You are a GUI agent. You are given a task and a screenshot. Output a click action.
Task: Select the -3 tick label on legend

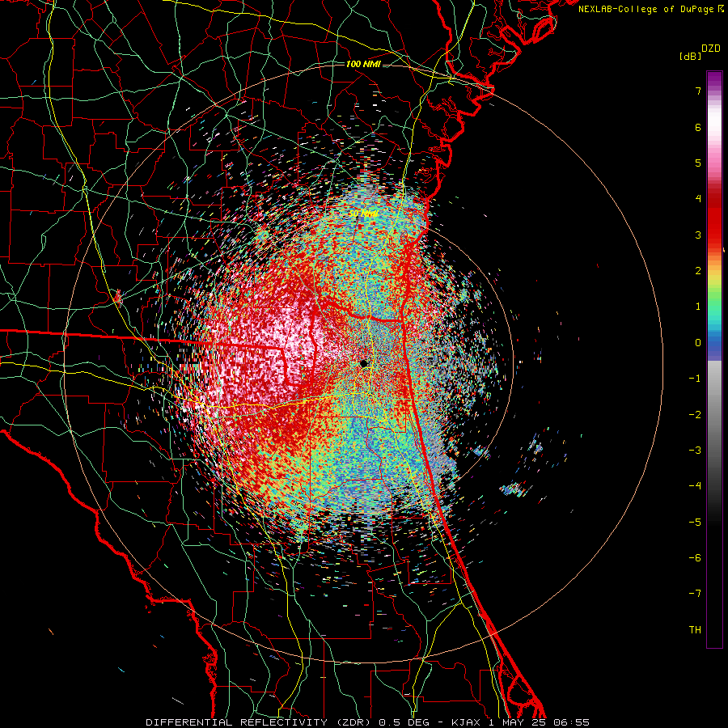click(695, 451)
